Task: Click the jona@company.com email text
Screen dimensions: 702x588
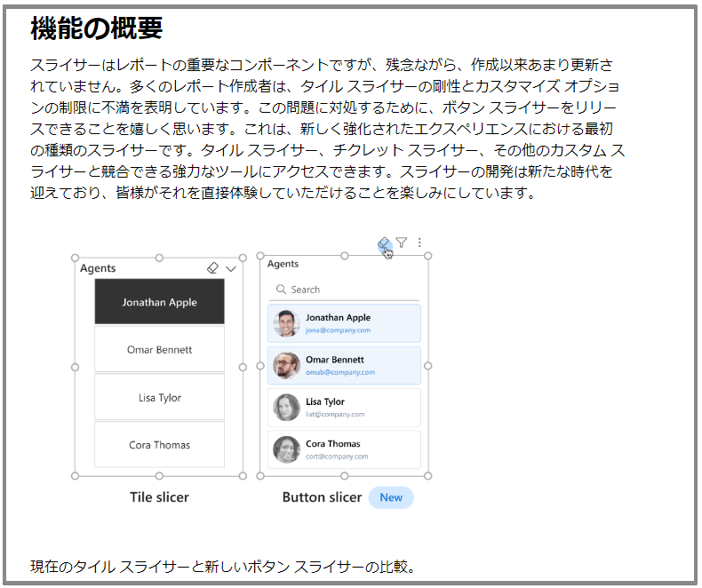Action: tap(338, 330)
